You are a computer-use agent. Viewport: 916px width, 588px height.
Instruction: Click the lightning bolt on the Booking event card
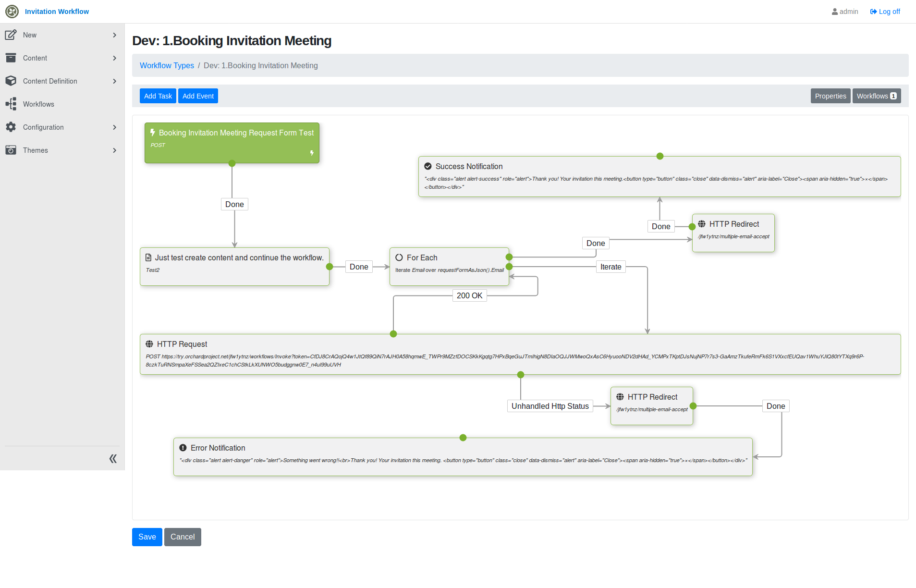(153, 133)
